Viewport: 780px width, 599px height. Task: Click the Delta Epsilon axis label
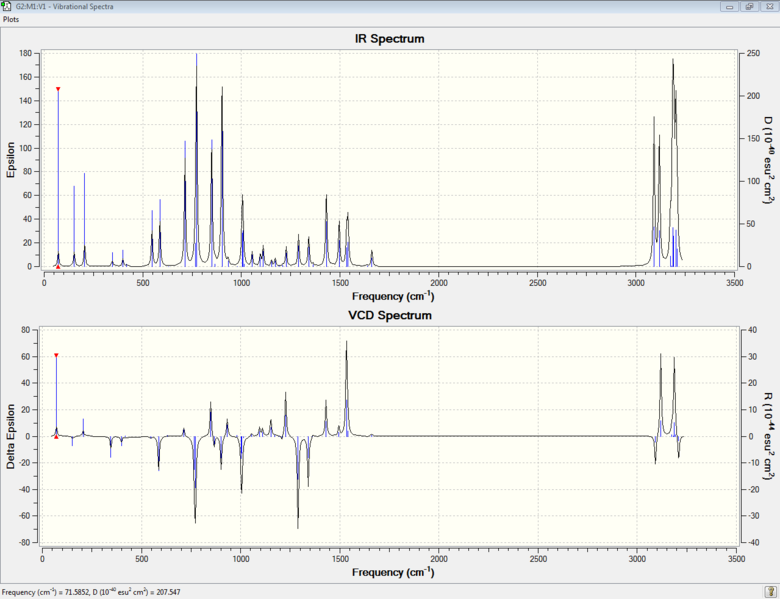pos(10,436)
